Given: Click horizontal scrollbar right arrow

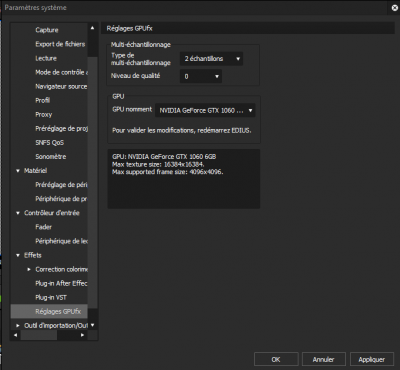Looking at the screenshot, I should click(x=82, y=335).
